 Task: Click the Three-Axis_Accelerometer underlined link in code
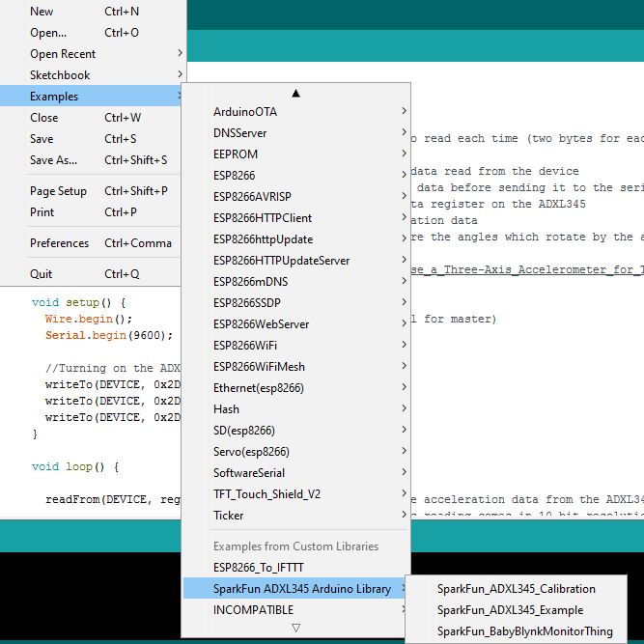pyautogui.click(x=527, y=269)
